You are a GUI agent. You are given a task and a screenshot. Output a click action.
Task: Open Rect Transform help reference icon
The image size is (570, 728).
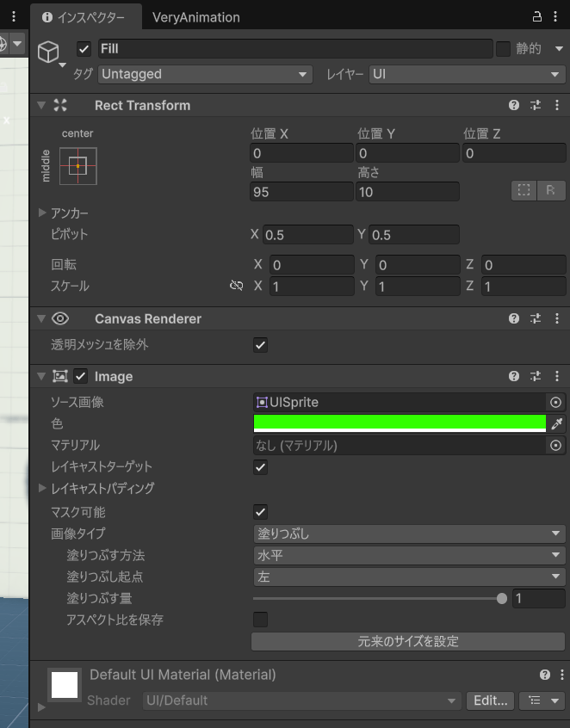pyautogui.click(x=514, y=105)
